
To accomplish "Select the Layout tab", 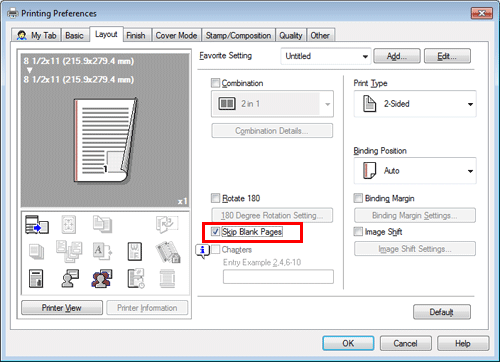I will click(x=106, y=34).
